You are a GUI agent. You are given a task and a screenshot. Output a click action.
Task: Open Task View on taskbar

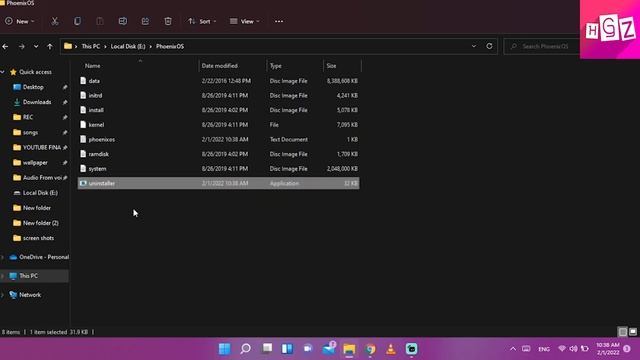pos(267,349)
